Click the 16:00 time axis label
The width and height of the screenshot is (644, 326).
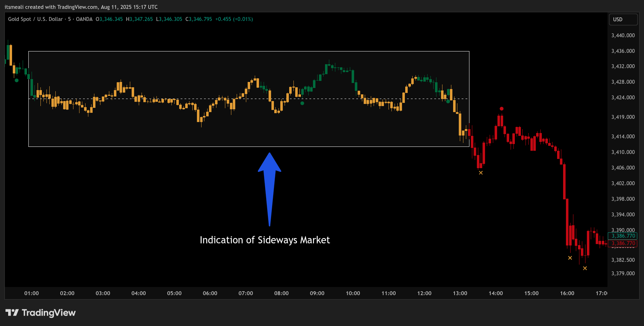click(567, 293)
